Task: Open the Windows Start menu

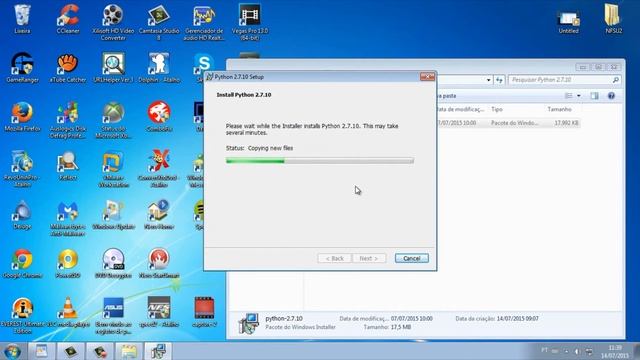Action: (x=12, y=351)
